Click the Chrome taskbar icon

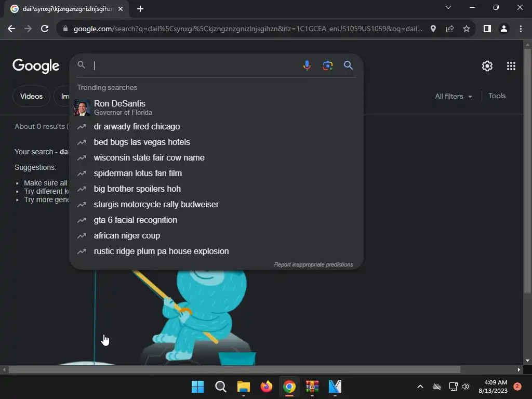click(x=289, y=387)
